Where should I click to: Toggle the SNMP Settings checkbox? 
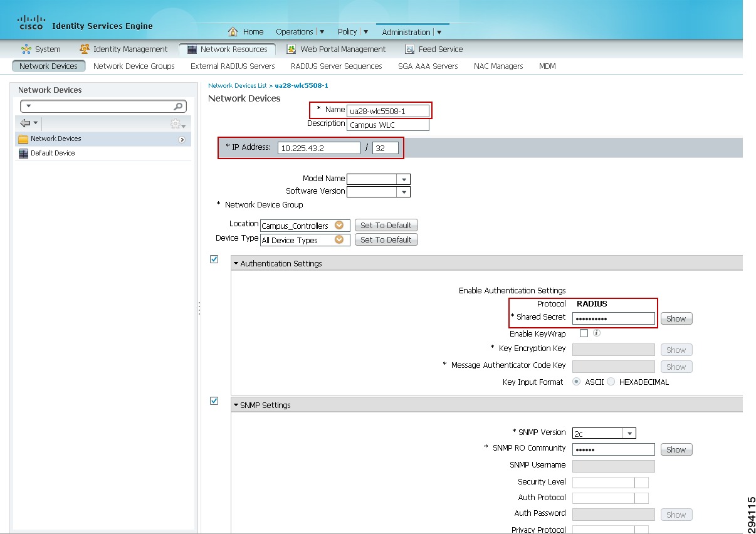pos(214,401)
